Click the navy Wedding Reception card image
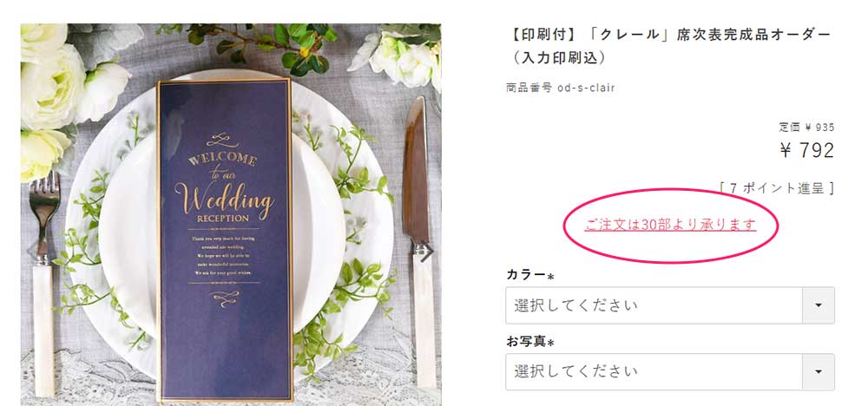The height and width of the screenshot is (406, 868). [x=224, y=240]
